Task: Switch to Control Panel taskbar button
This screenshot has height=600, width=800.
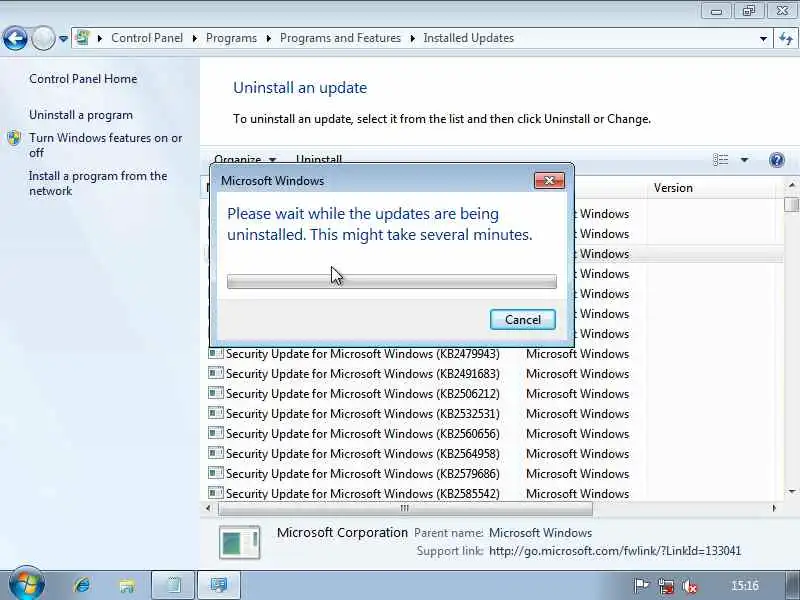Action: [219, 585]
